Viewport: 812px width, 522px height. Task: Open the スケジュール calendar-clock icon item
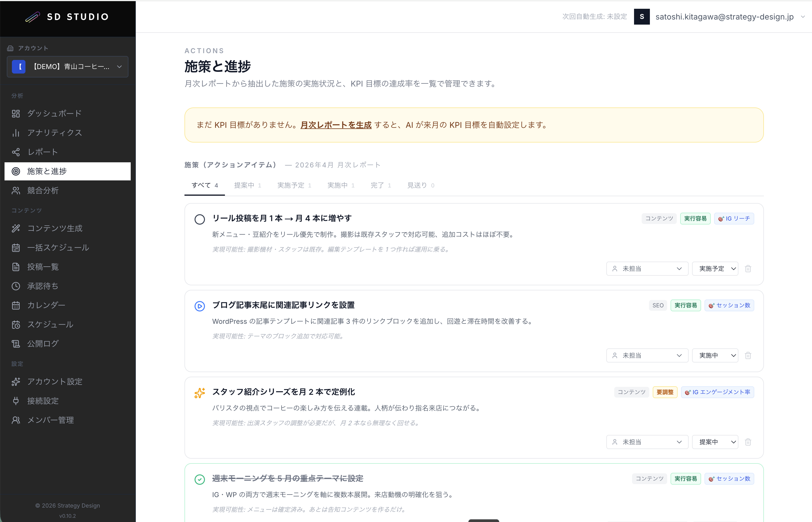coord(67,325)
